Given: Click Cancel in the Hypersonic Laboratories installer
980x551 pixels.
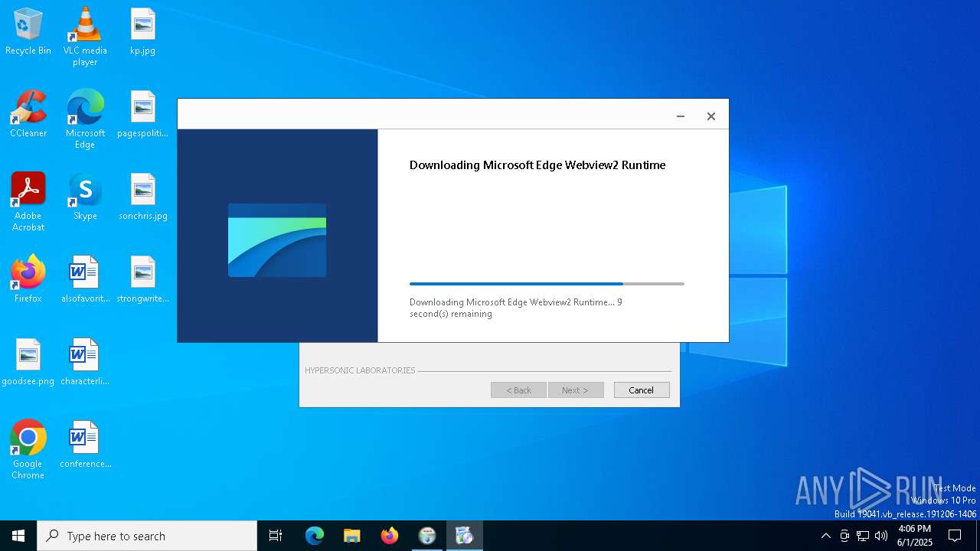Looking at the screenshot, I should [642, 390].
